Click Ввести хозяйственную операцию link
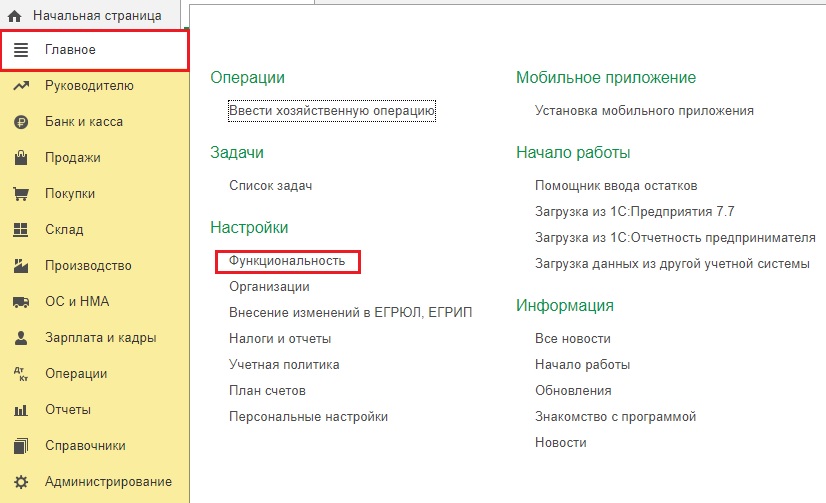The height and width of the screenshot is (503, 826). [x=332, y=110]
